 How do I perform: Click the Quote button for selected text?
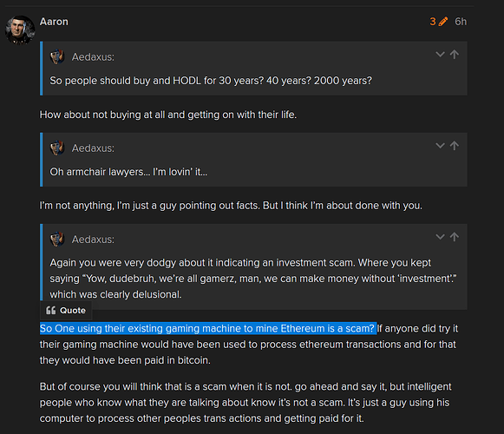coord(66,311)
